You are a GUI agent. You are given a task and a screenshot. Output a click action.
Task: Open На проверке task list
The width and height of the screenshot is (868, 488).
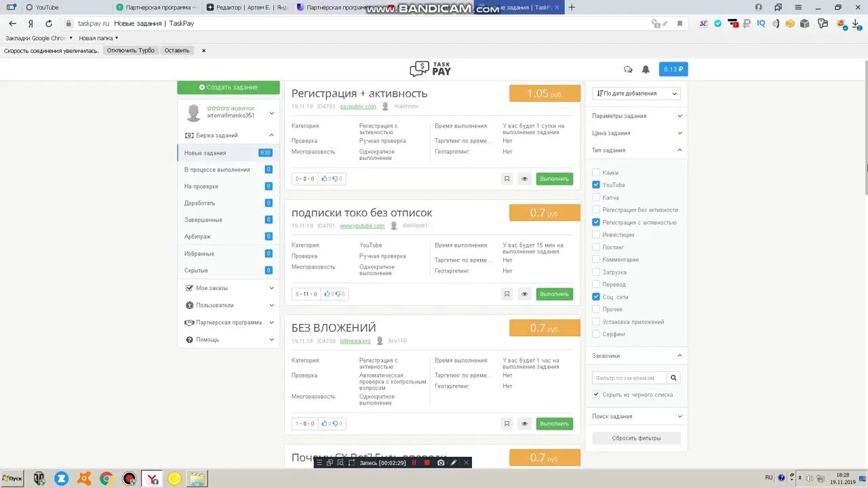pyautogui.click(x=229, y=186)
